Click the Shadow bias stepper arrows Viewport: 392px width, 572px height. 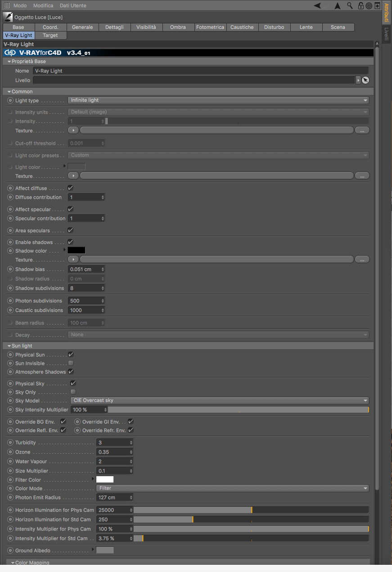click(103, 269)
